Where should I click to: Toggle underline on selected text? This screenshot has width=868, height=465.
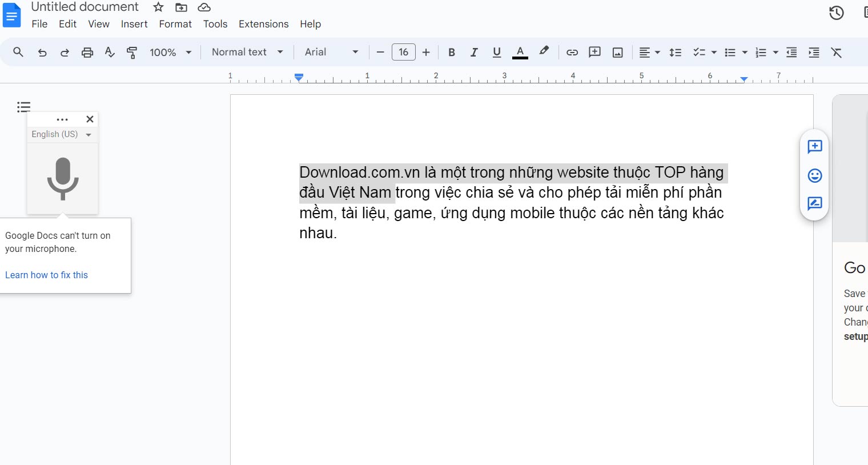(496, 52)
